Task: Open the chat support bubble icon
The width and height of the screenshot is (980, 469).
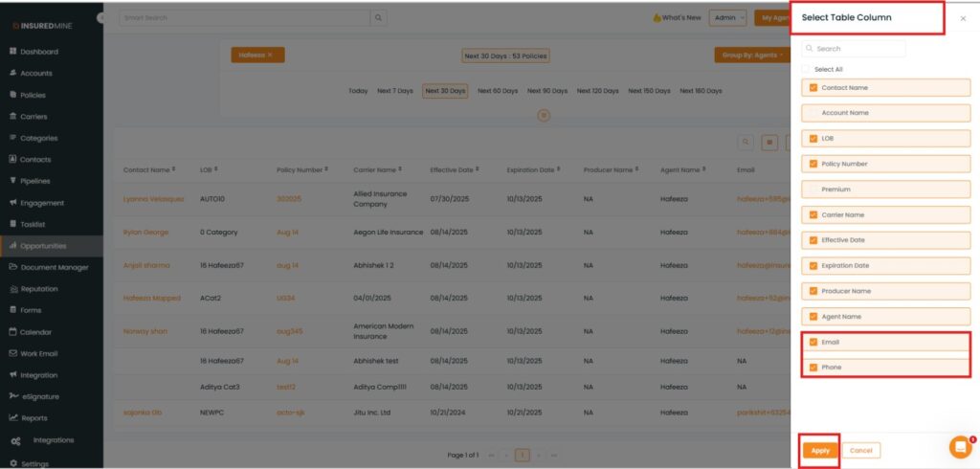Action: (960, 447)
